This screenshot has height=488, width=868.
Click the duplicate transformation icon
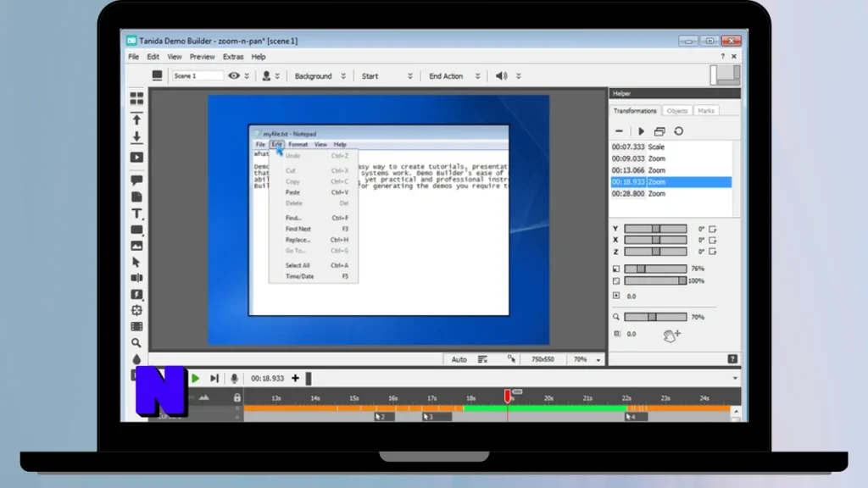pyautogui.click(x=659, y=131)
